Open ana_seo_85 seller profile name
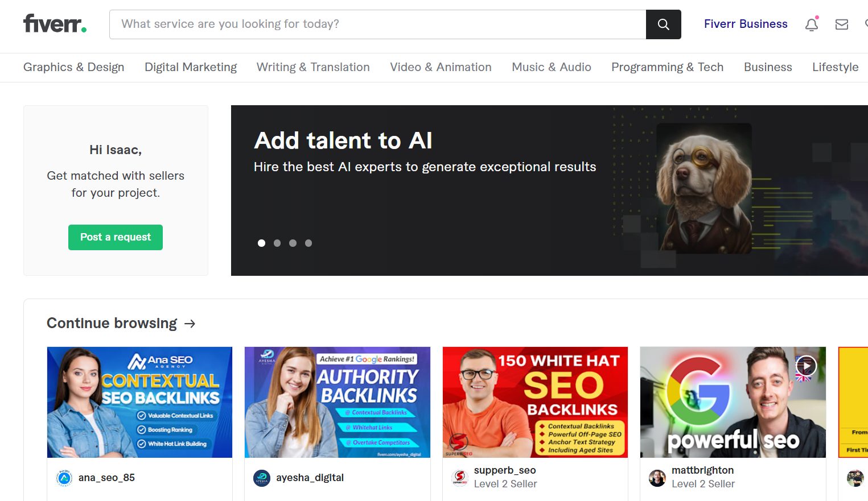Viewport: 868px width, 501px height. 106,478
